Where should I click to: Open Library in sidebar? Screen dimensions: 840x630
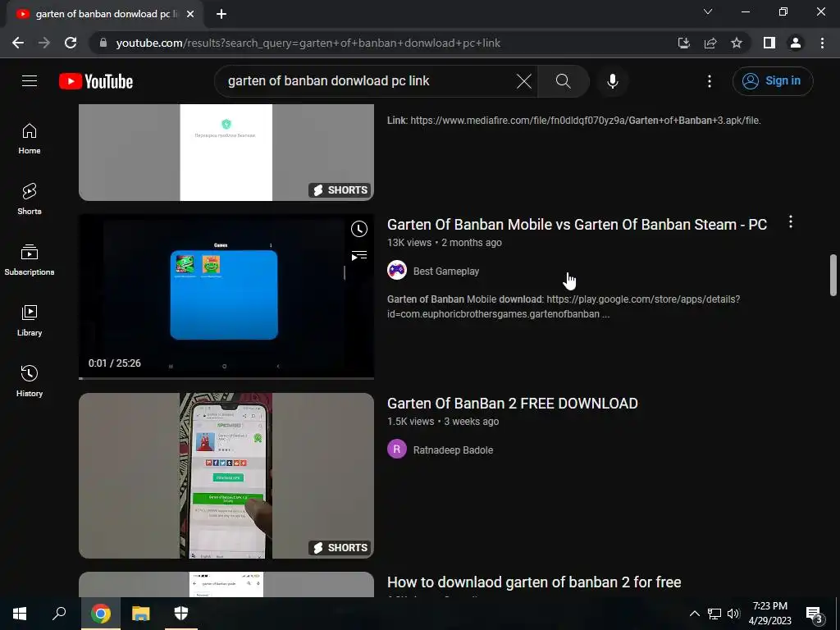(x=30, y=321)
